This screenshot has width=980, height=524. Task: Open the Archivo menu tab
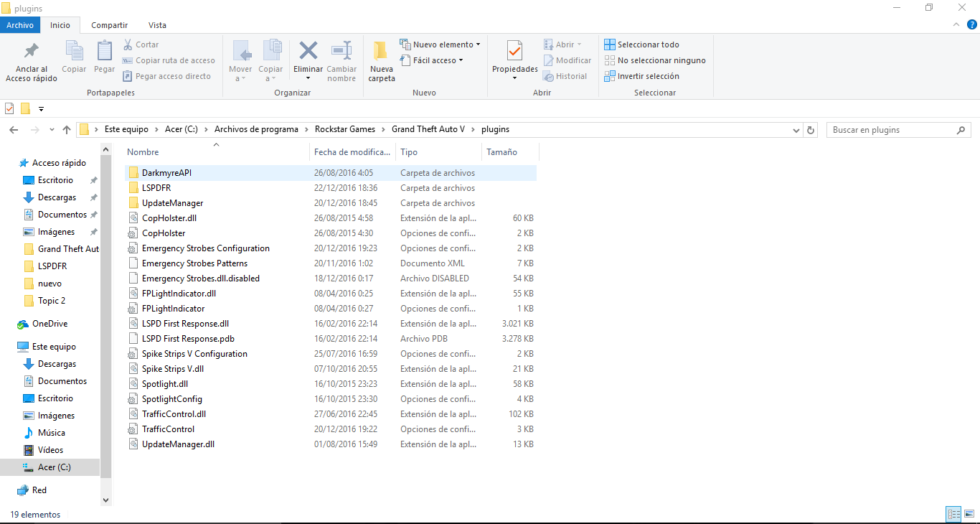pyautogui.click(x=20, y=25)
